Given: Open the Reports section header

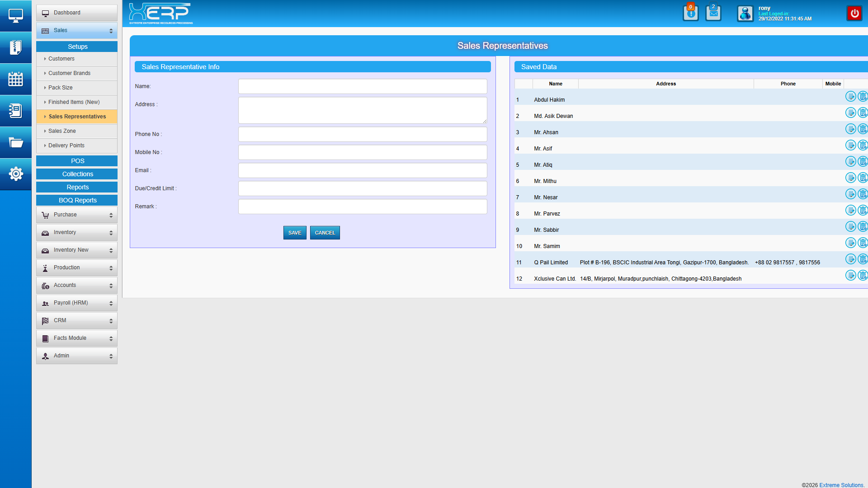Looking at the screenshot, I should click(x=77, y=187).
